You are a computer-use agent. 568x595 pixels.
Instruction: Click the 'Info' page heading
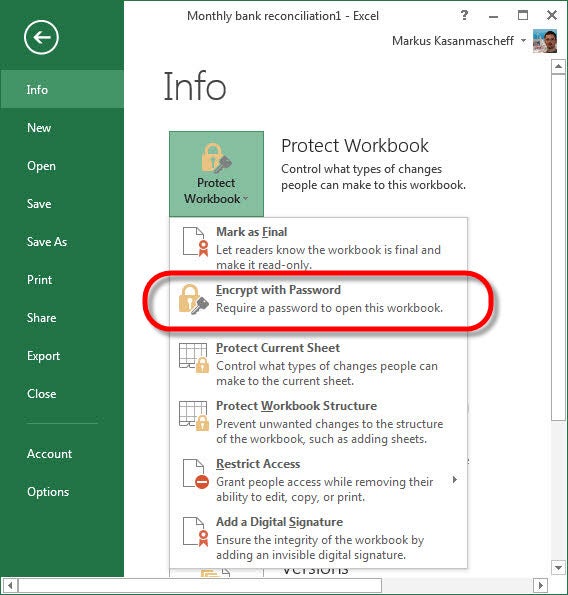[x=195, y=87]
